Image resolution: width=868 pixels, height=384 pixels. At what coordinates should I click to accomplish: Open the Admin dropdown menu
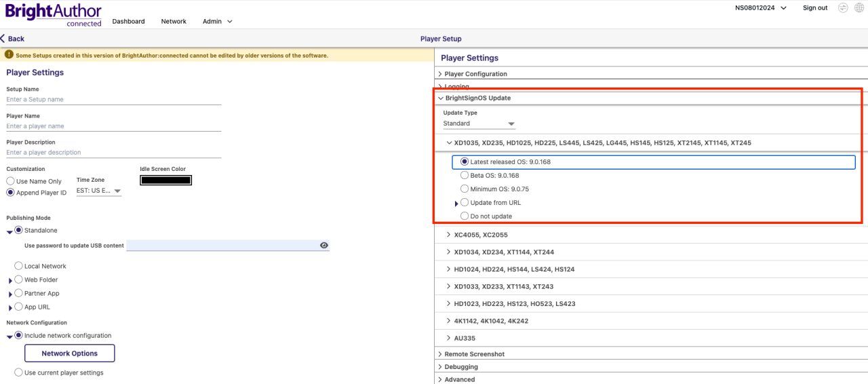pos(217,21)
